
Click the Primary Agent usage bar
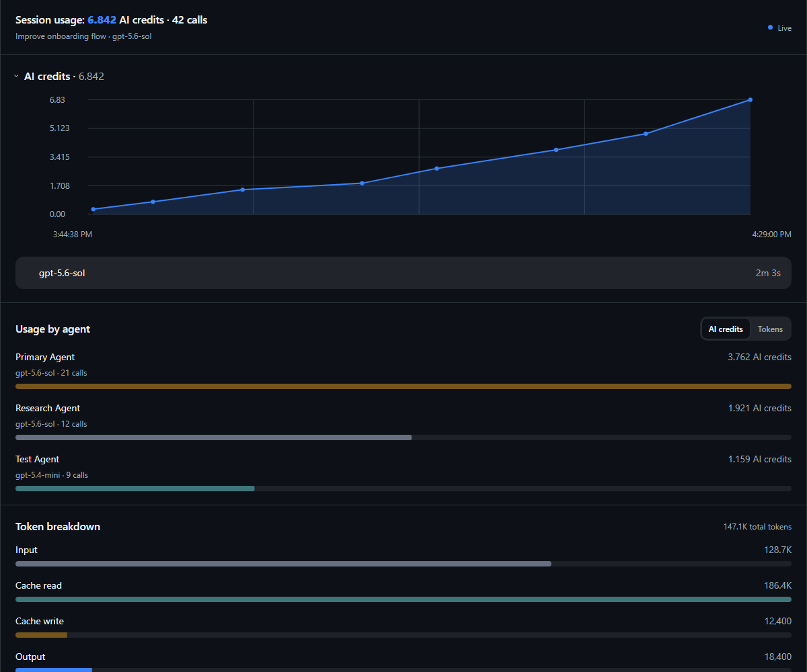pos(403,386)
